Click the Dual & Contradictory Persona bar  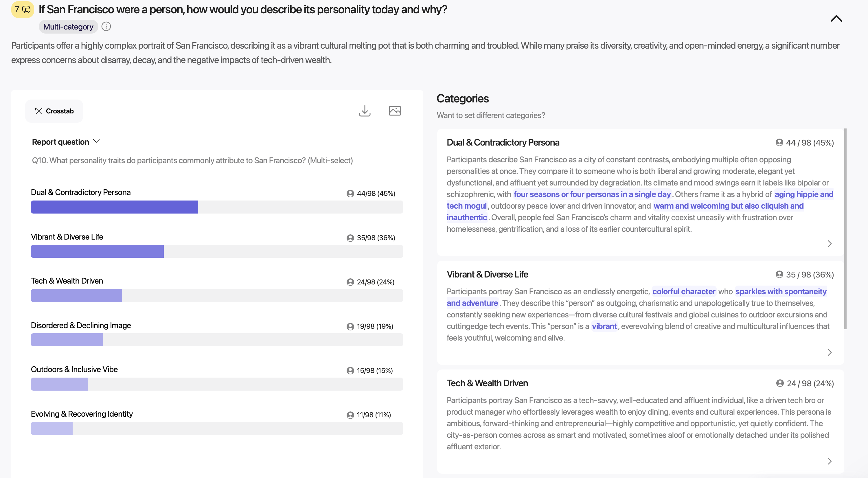pos(114,207)
